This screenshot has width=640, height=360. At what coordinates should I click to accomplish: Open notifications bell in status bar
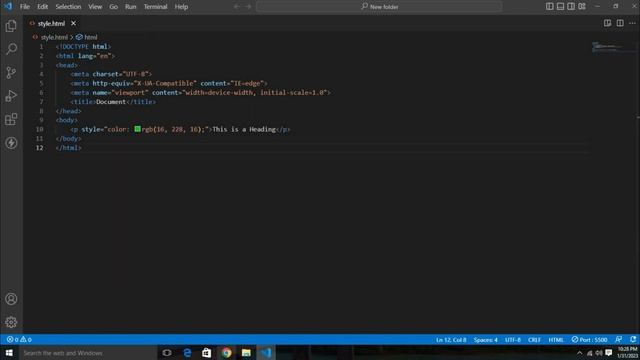[633, 340]
